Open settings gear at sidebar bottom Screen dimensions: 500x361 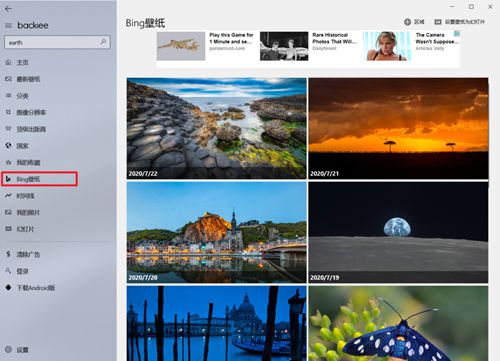(x=9, y=349)
